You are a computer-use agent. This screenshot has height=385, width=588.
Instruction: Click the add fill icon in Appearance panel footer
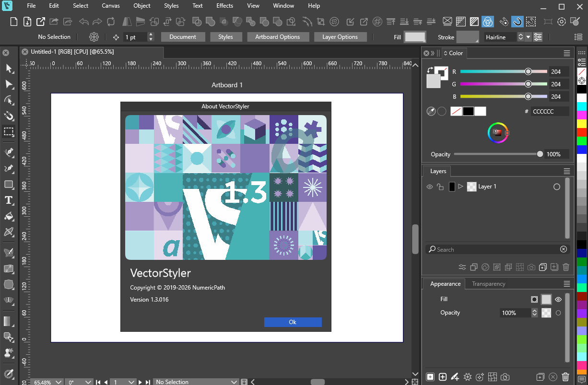click(430, 377)
